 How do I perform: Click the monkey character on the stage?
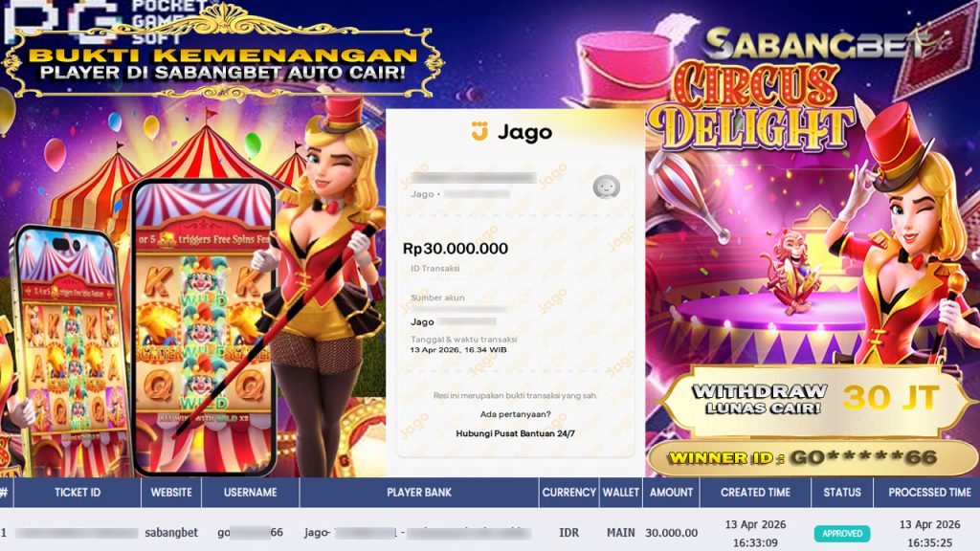pyautogui.click(x=791, y=270)
